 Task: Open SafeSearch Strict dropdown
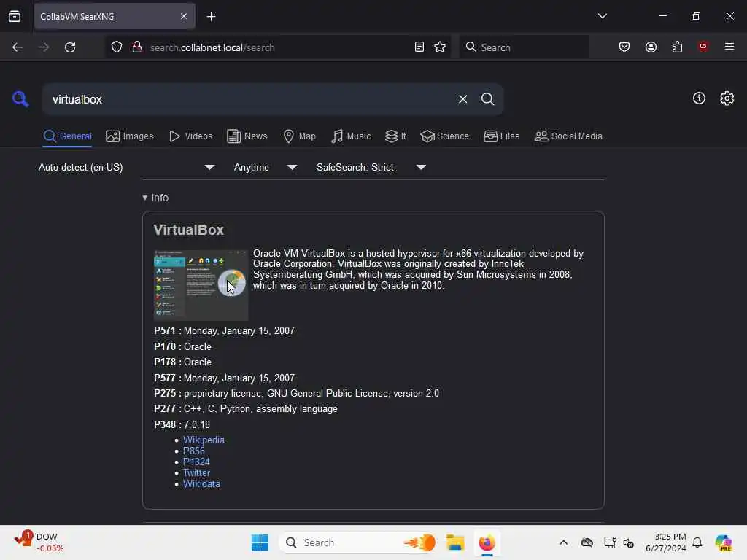tap(371, 167)
